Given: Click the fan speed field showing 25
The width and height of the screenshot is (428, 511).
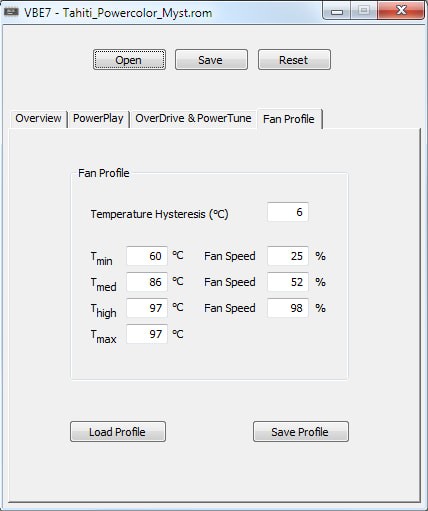Looking at the screenshot, I should 288,256.
